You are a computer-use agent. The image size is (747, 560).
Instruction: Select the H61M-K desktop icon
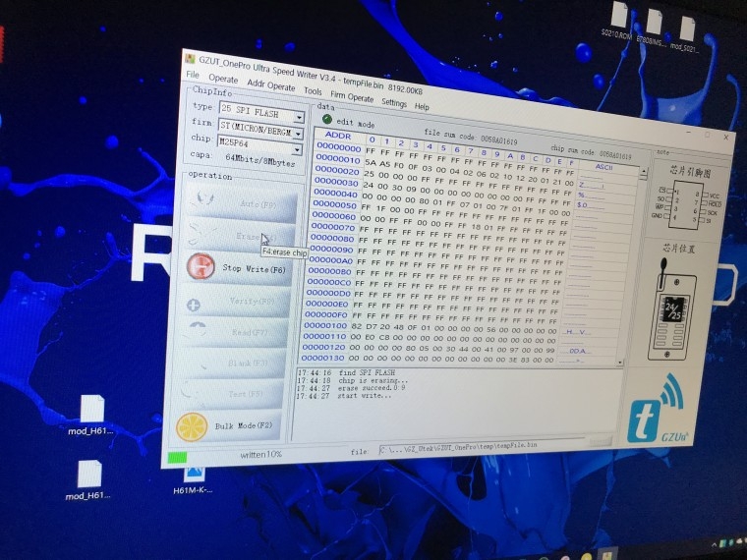pos(193,481)
